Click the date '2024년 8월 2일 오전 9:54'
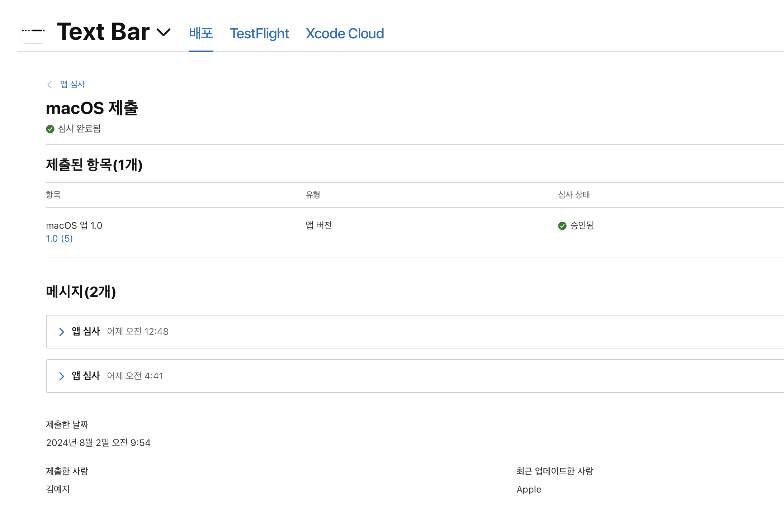Image resolution: width=784 pixels, height=532 pixels. 98,443
